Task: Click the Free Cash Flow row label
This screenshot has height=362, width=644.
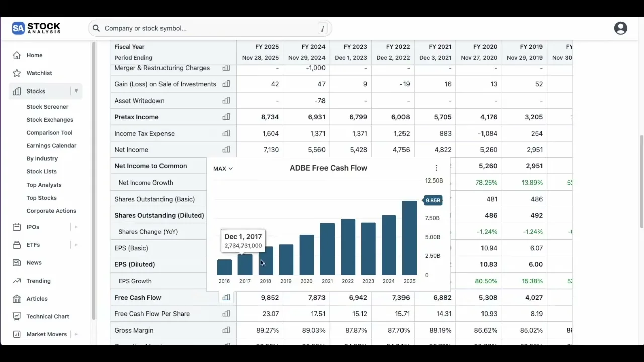Action: pyautogui.click(x=138, y=298)
